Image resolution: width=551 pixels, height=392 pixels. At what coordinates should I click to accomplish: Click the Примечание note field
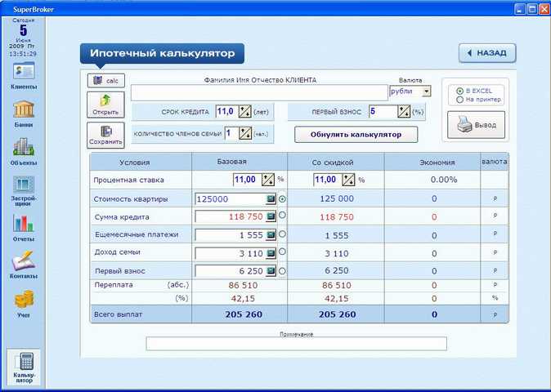[296, 344]
